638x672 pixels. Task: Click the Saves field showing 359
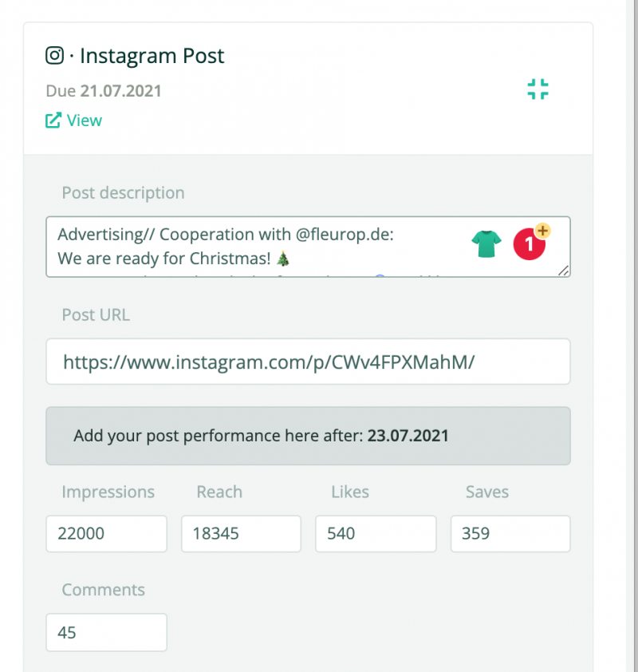(x=510, y=534)
